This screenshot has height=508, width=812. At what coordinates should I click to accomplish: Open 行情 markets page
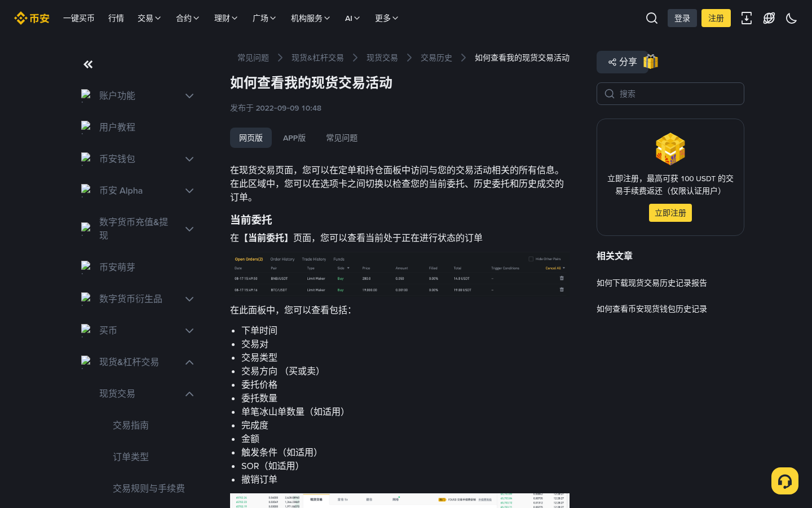pos(116,18)
